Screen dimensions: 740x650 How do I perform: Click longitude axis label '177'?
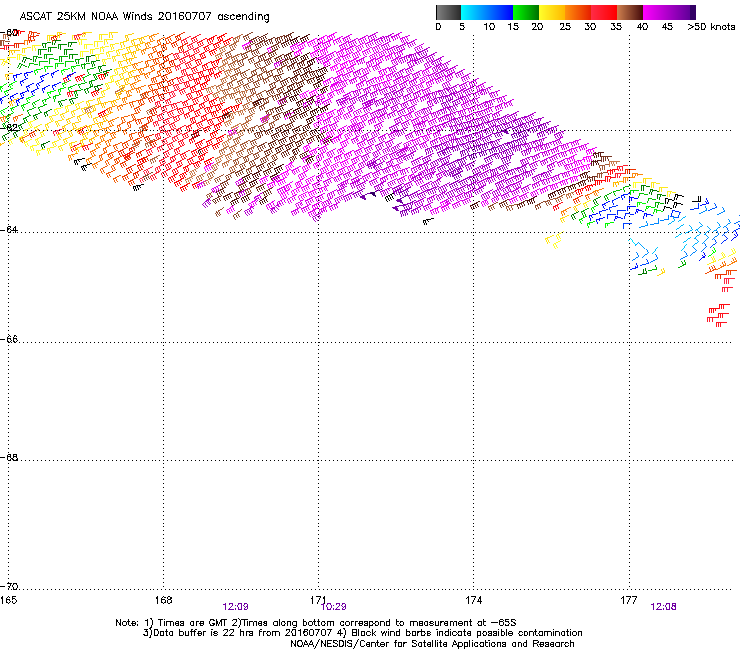click(x=629, y=600)
